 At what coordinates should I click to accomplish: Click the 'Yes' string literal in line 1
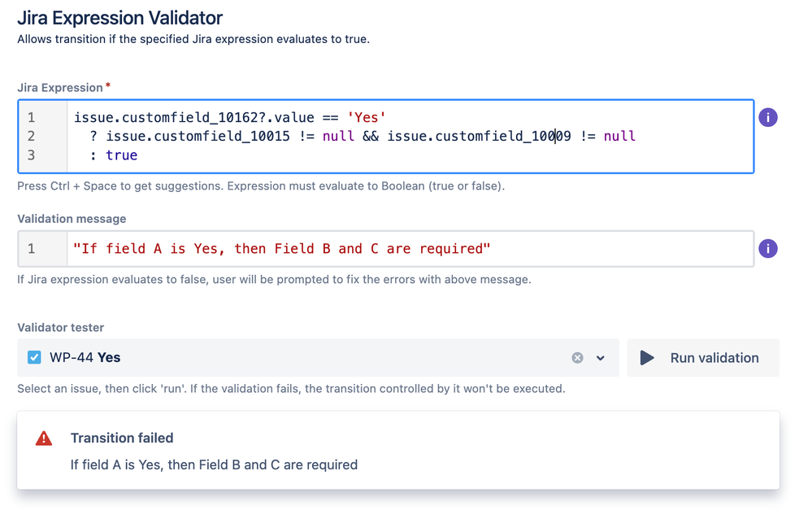(x=366, y=117)
